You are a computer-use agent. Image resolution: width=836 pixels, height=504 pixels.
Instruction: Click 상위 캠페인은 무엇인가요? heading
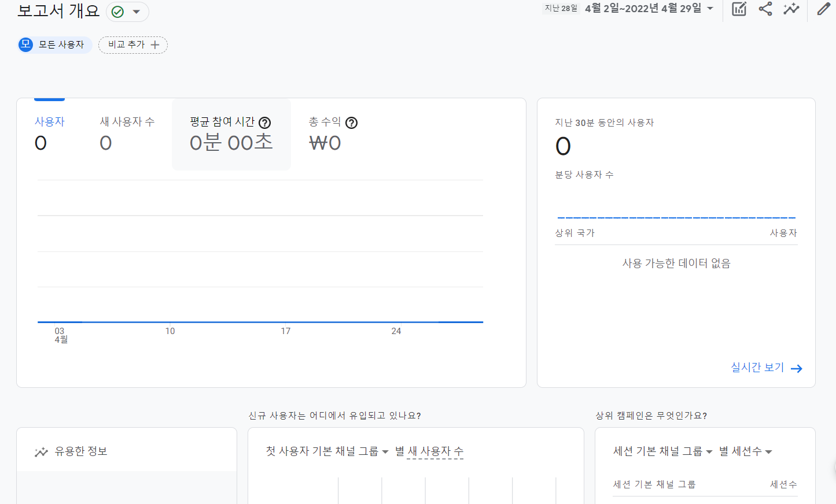tap(651, 416)
